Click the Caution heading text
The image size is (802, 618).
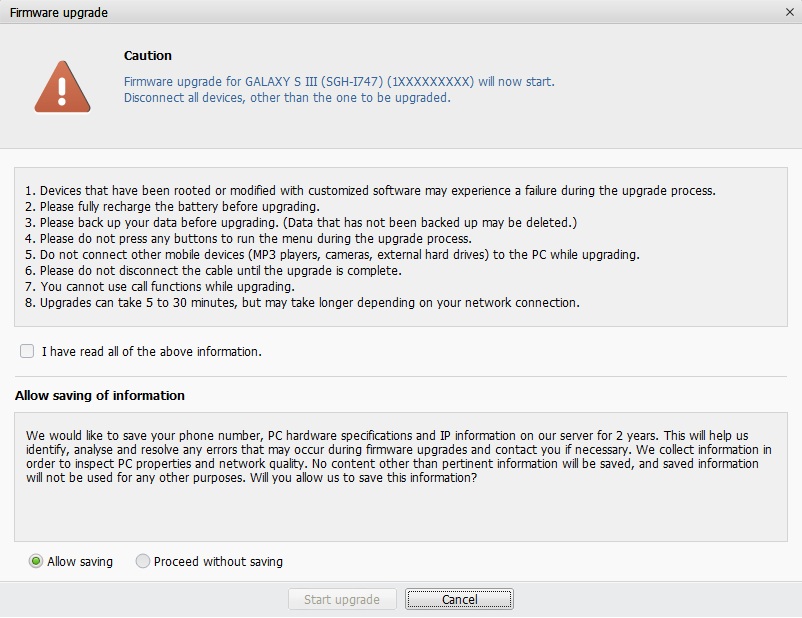click(x=148, y=56)
